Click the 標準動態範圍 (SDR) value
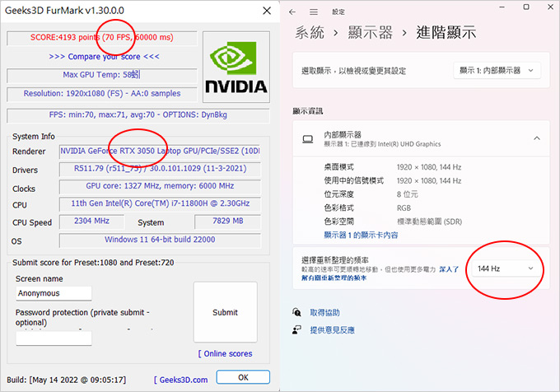 (430, 222)
